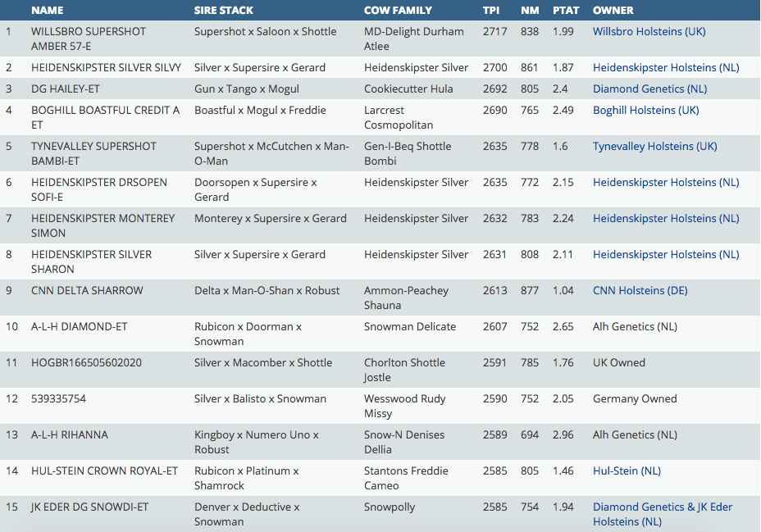This screenshot has width=761, height=532.
Task: Open the CNN Holsteins (DE) owner link
Action: [640, 290]
